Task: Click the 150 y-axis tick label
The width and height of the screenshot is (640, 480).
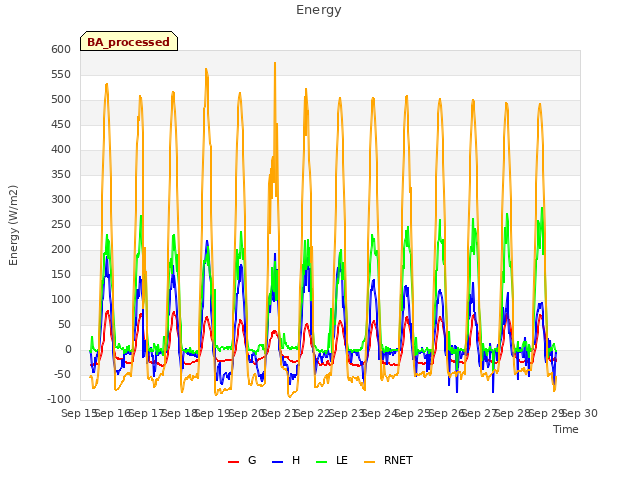Action: tap(61, 274)
